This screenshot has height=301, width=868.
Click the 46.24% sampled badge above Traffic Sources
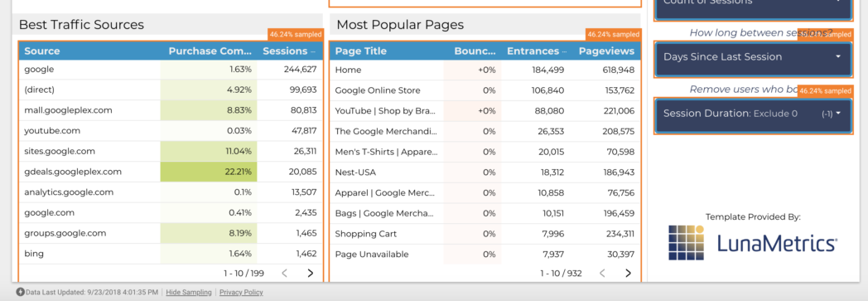tap(295, 34)
